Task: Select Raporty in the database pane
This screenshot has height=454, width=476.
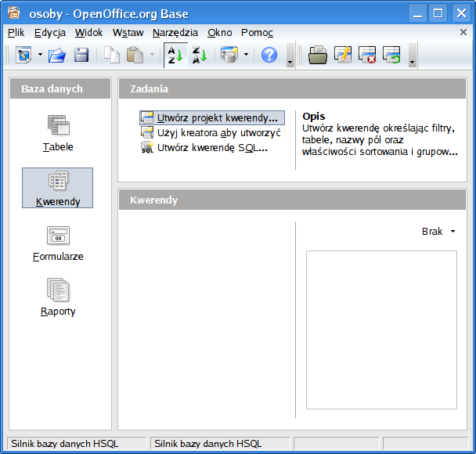Action: point(58,297)
